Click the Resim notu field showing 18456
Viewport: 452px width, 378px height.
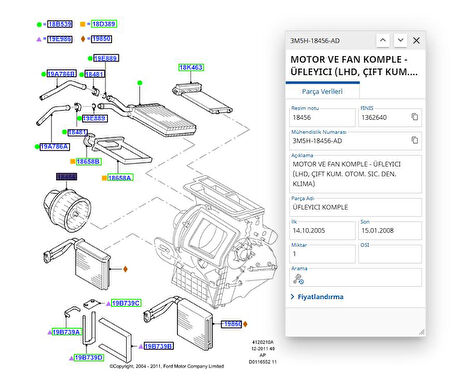point(322,117)
